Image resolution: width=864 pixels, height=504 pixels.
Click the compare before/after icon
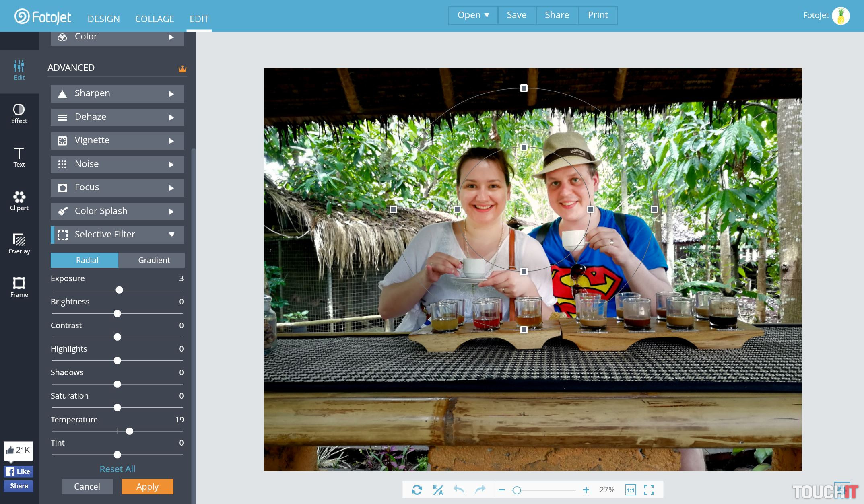(438, 490)
